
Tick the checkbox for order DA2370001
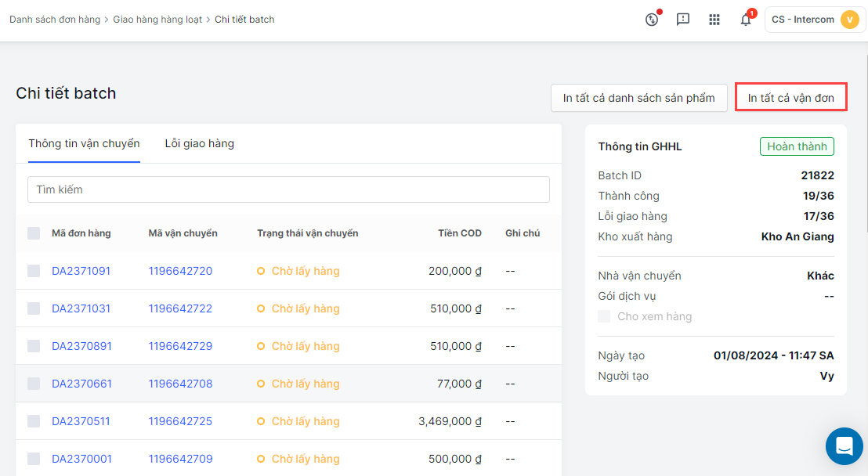[34, 459]
